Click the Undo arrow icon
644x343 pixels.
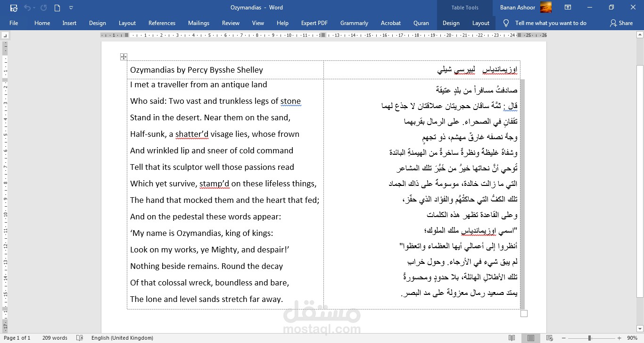click(27, 8)
